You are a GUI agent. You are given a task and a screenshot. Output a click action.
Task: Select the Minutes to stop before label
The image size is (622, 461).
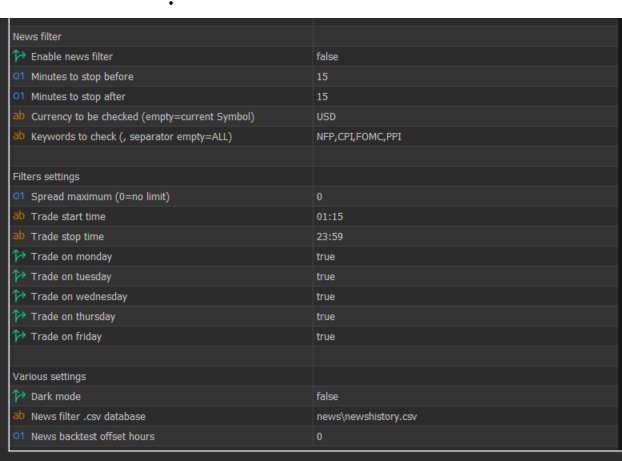point(82,77)
